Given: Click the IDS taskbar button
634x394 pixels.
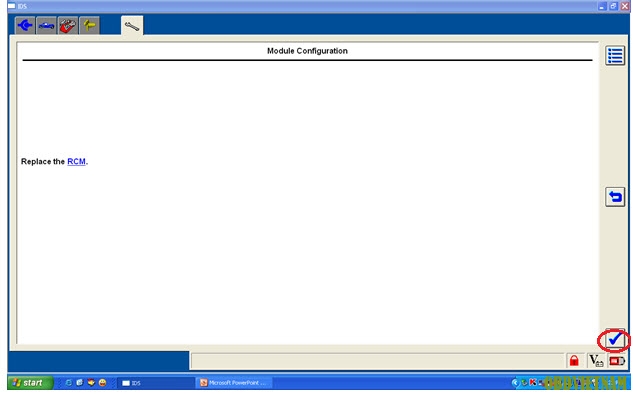Looking at the screenshot, I should tap(156, 383).
